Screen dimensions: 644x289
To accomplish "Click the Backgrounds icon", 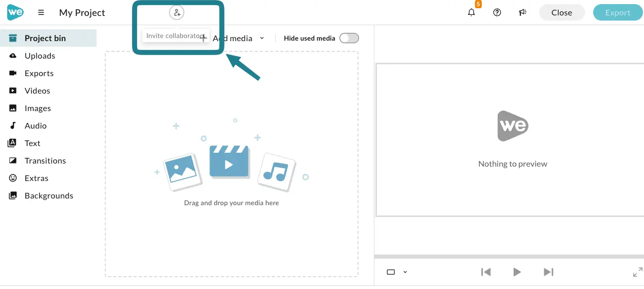I will [13, 195].
